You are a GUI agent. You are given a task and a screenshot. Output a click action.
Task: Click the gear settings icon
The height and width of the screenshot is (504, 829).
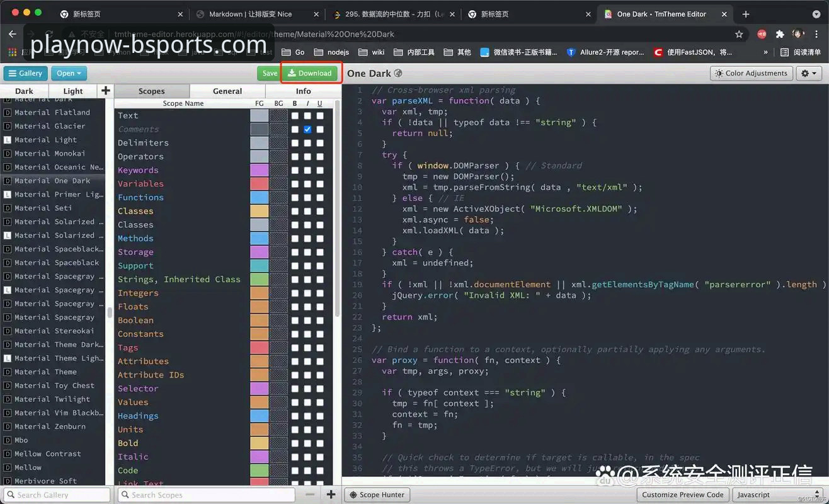coord(804,73)
